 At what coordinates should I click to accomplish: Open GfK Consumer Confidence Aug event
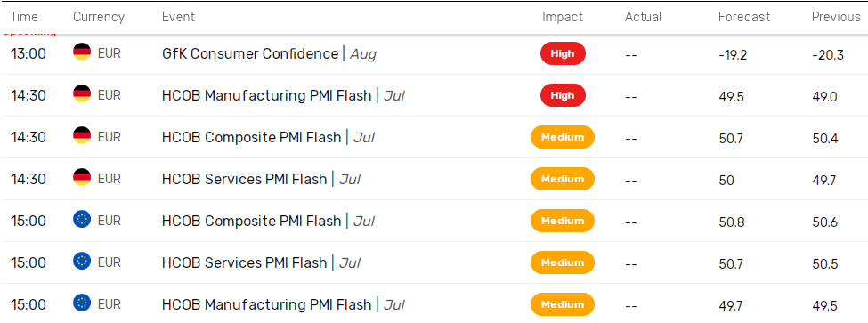click(x=269, y=54)
